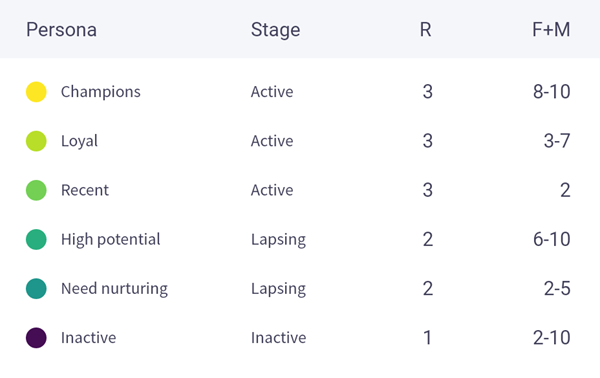Viewport: 600px width, 378px height.
Task: Open the Recent persona row
Action: click(300, 190)
